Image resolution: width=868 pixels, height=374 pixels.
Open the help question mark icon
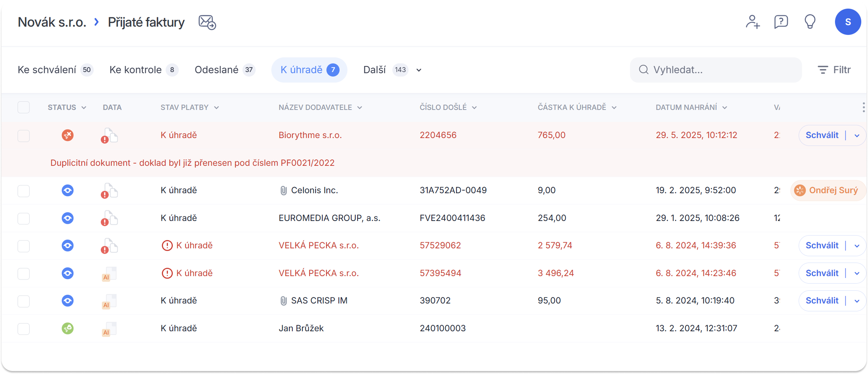(x=781, y=22)
